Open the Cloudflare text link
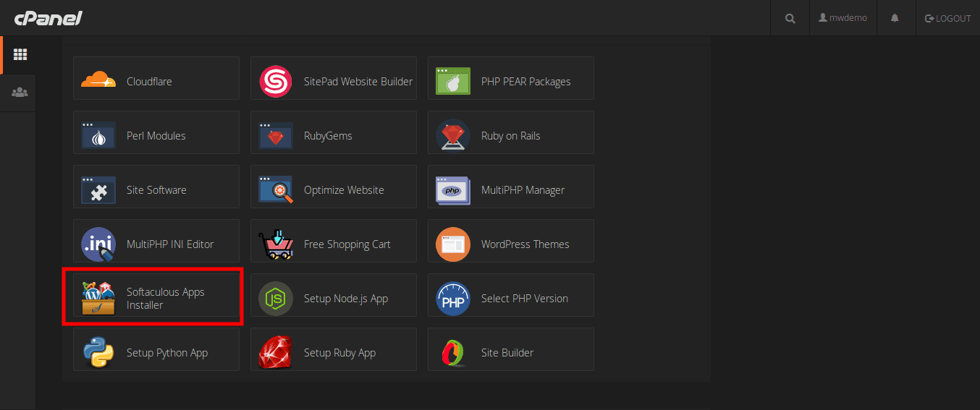980x410 pixels. coord(149,82)
